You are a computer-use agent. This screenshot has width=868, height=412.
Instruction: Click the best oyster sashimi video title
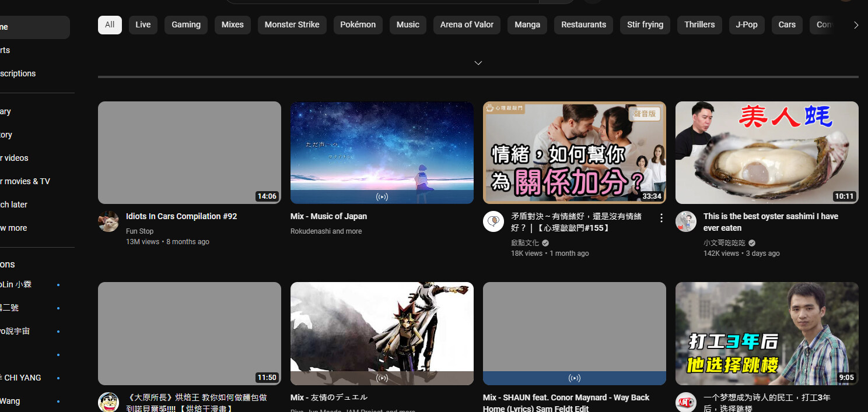[771, 222]
